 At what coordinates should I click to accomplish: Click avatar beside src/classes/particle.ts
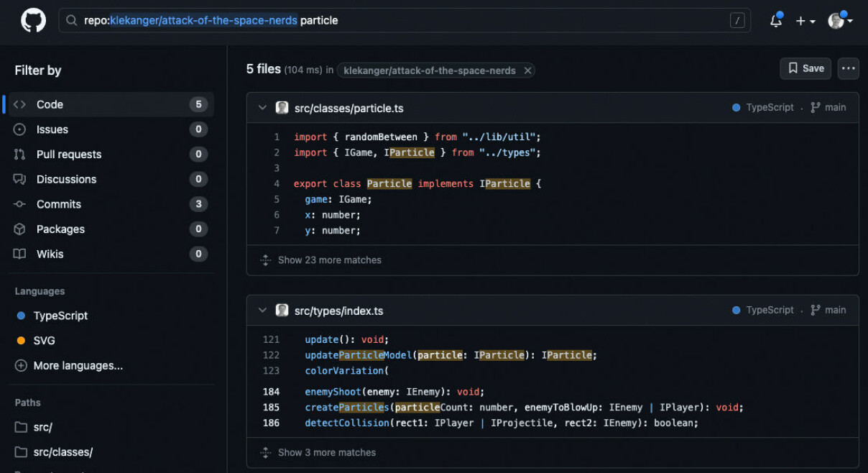[282, 108]
